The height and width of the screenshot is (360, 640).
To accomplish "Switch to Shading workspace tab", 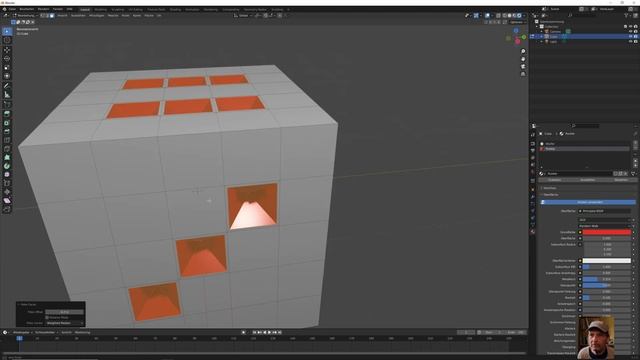I will (x=175, y=9).
